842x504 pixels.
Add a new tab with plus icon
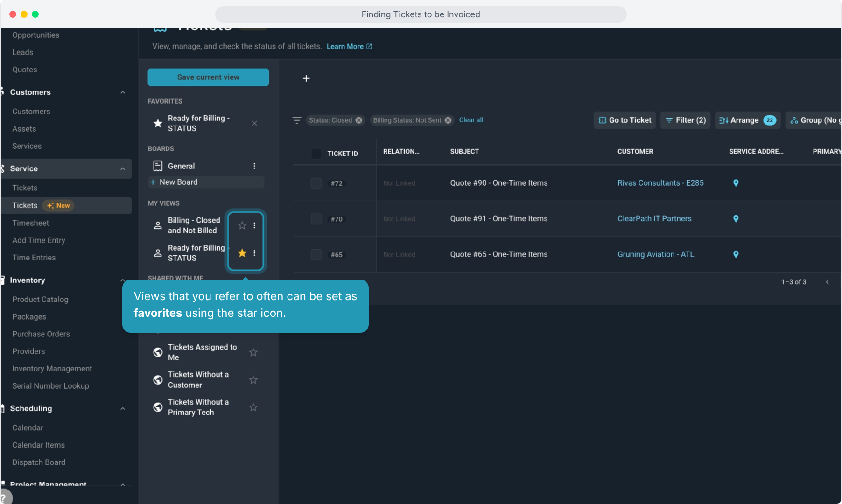[306, 78]
